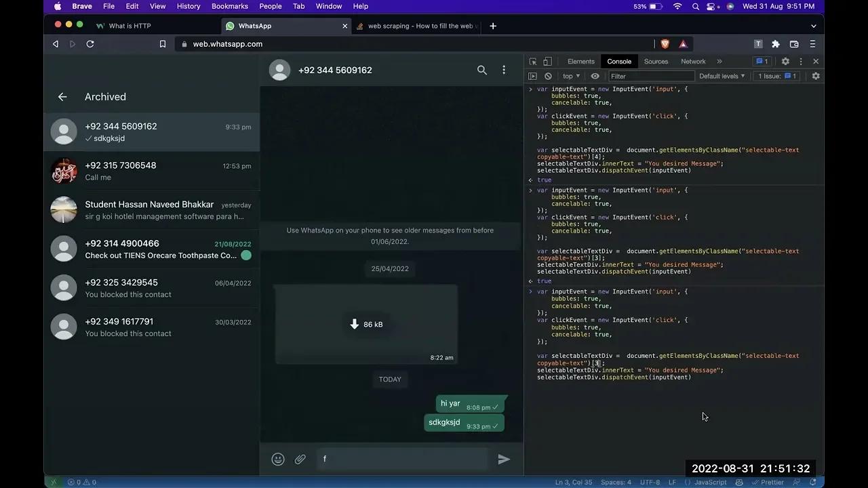Go back to archived chats list

[62, 96]
